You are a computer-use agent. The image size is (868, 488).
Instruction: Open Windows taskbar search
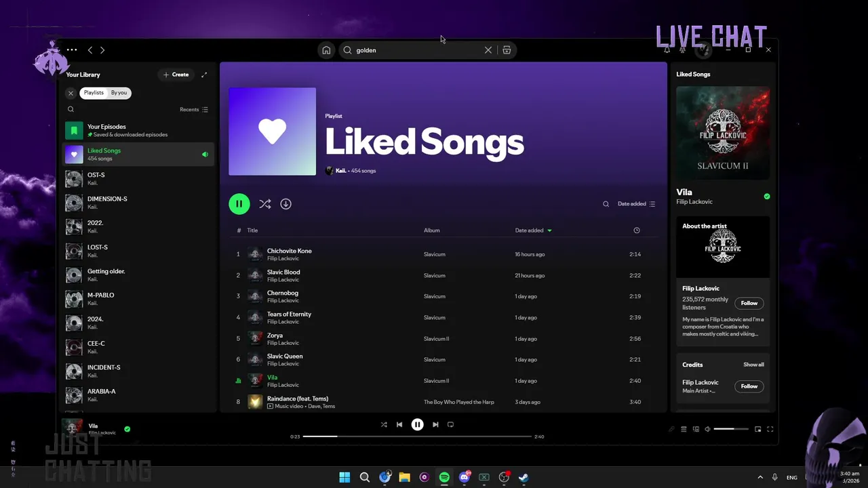tap(364, 477)
